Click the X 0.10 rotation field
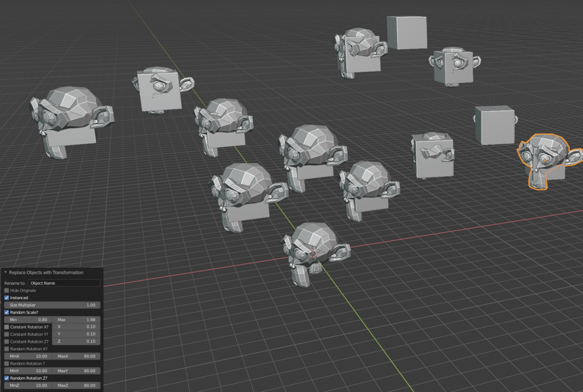583x392 pixels. 76,327
